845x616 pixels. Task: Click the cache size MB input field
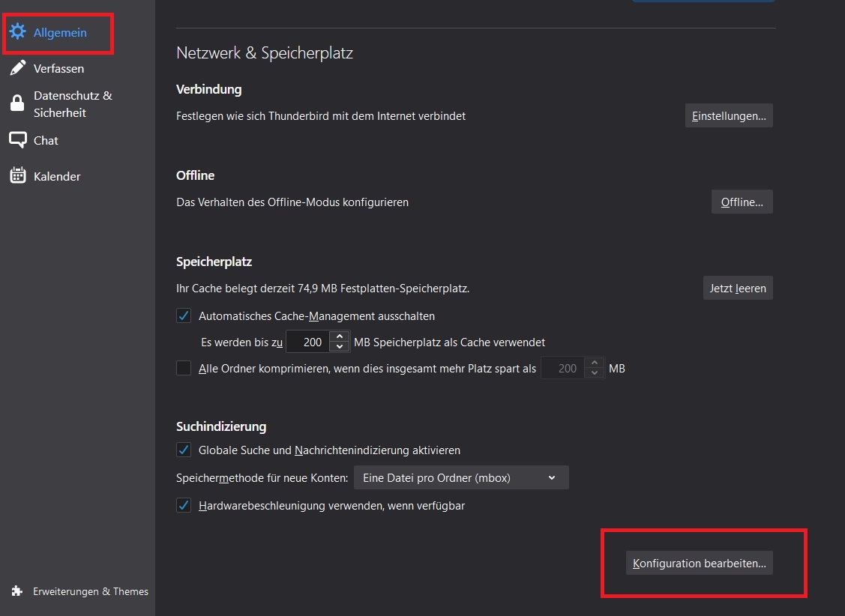(x=309, y=342)
